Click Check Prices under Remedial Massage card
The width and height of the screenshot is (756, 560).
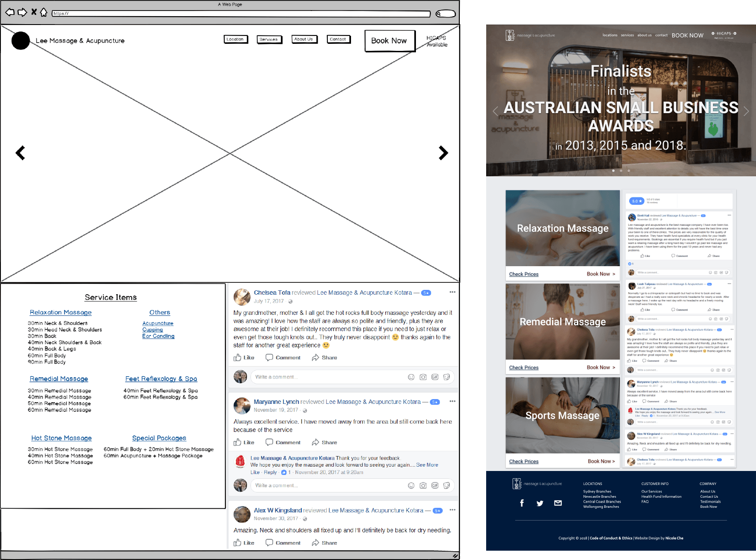(523, 367)
